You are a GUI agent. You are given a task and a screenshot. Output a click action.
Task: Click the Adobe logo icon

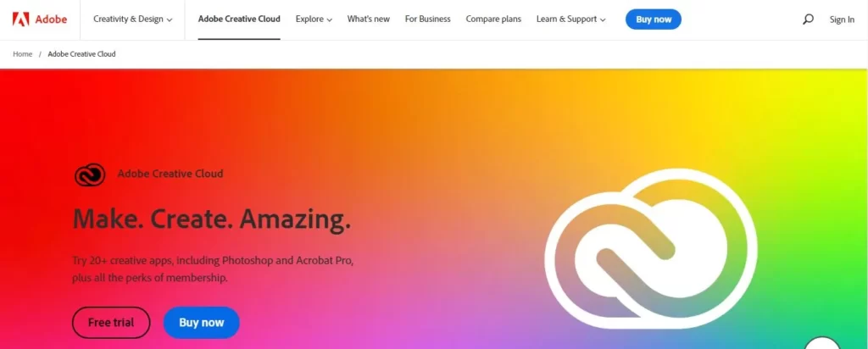[21, 19]
